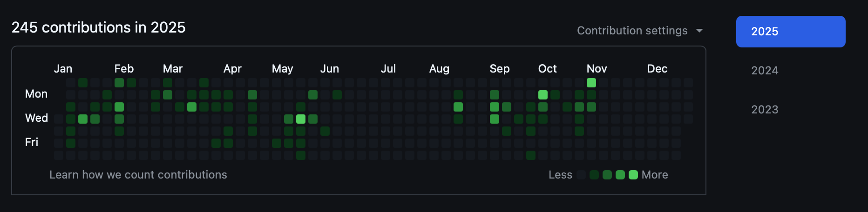
Task: Click the "Sep" month label
Action: pyautogui.click(x=500, y=69)
